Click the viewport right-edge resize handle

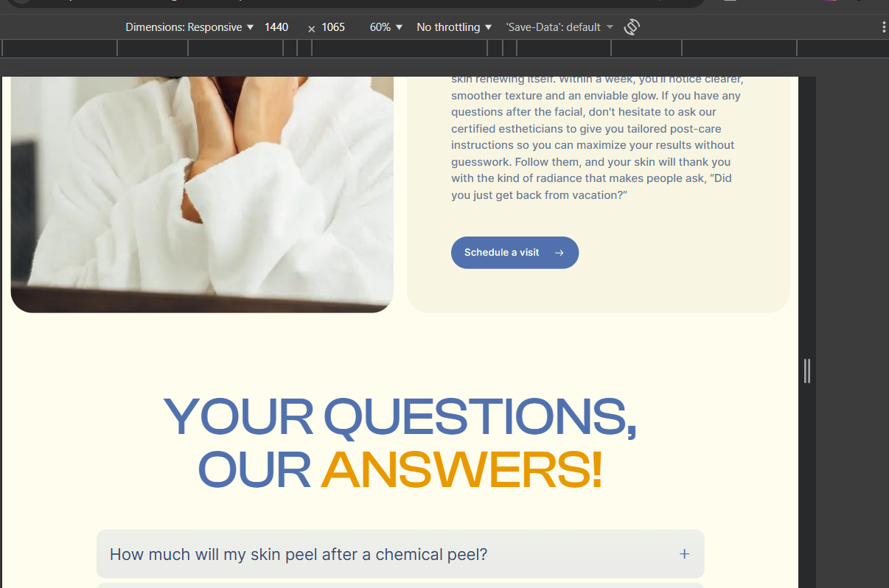point(807,371)
